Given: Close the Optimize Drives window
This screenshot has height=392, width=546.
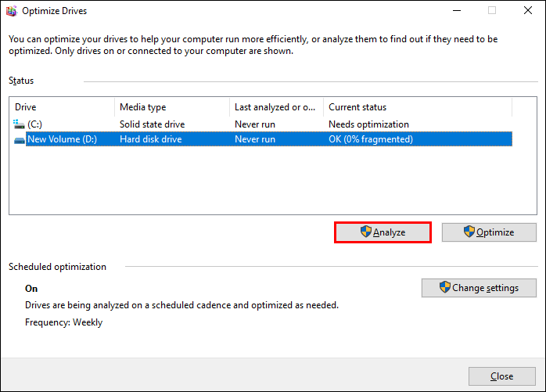Looking at the screenshot, I should click(x=527, y=11).
